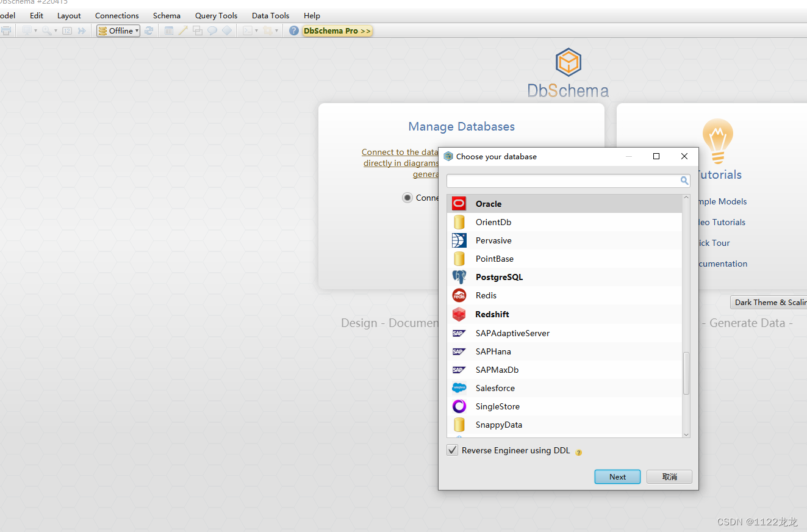
Task: Click the SQL console toolbar icon
Action: tap(248, 31)
